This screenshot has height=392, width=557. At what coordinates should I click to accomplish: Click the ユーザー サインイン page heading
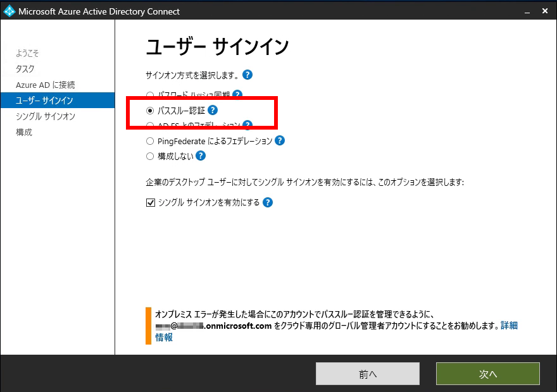(217, 47)
